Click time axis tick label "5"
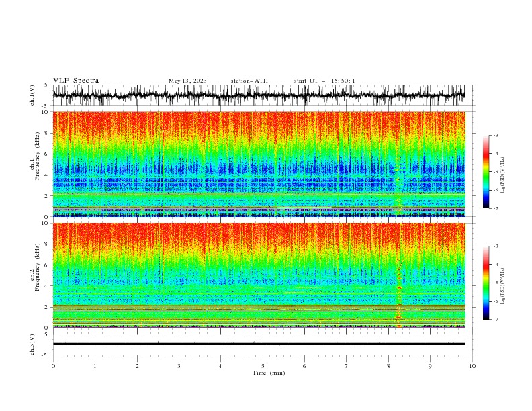This screenshot has height=411, width=532. coord(263,366)
